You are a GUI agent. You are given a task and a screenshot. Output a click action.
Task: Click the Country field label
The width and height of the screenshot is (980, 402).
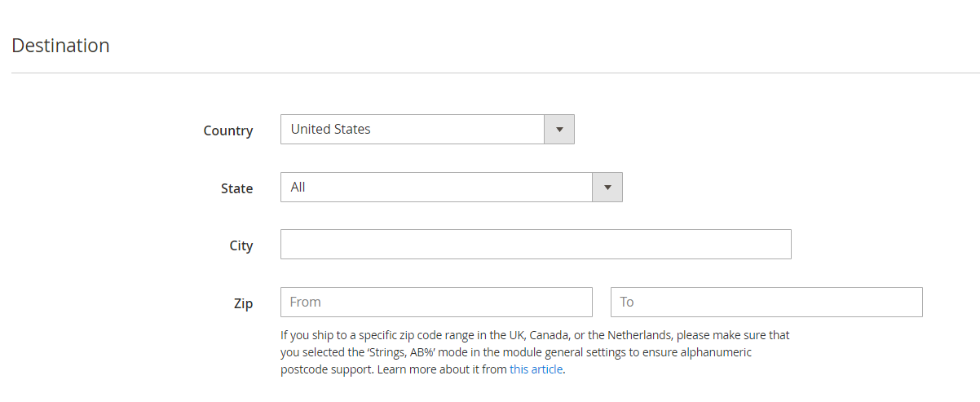click(228, 130)
